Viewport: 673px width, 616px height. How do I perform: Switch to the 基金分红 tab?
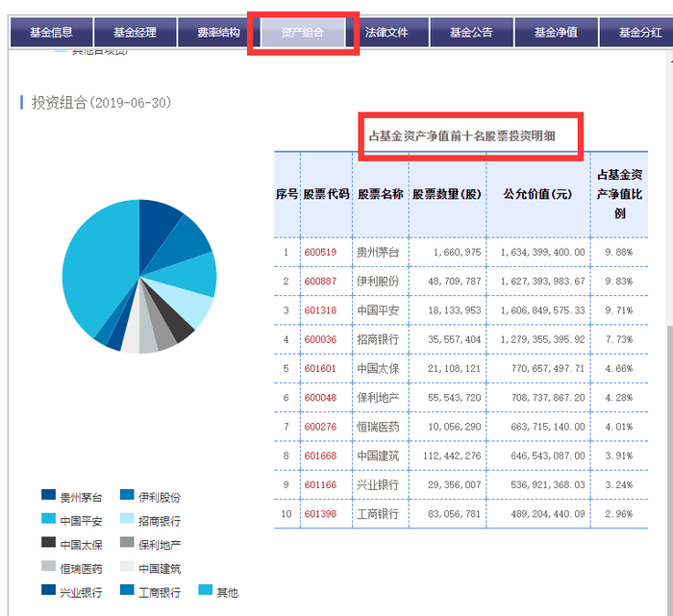click(x=637, y=32)
